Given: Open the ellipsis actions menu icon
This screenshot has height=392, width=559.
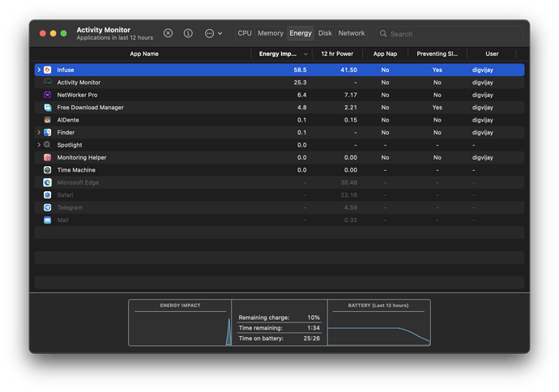Looking at the screenshot, I should 209,33.
